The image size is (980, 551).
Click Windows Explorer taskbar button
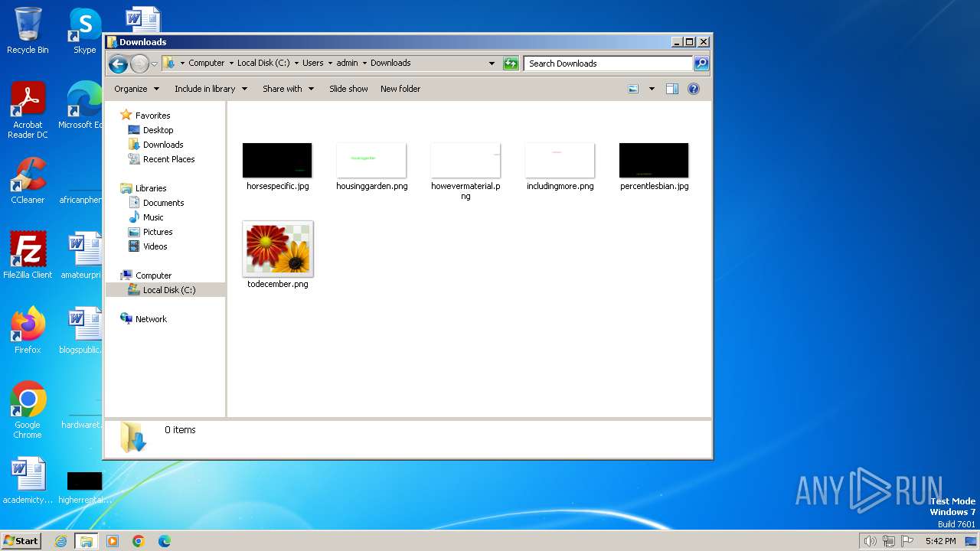87,541
